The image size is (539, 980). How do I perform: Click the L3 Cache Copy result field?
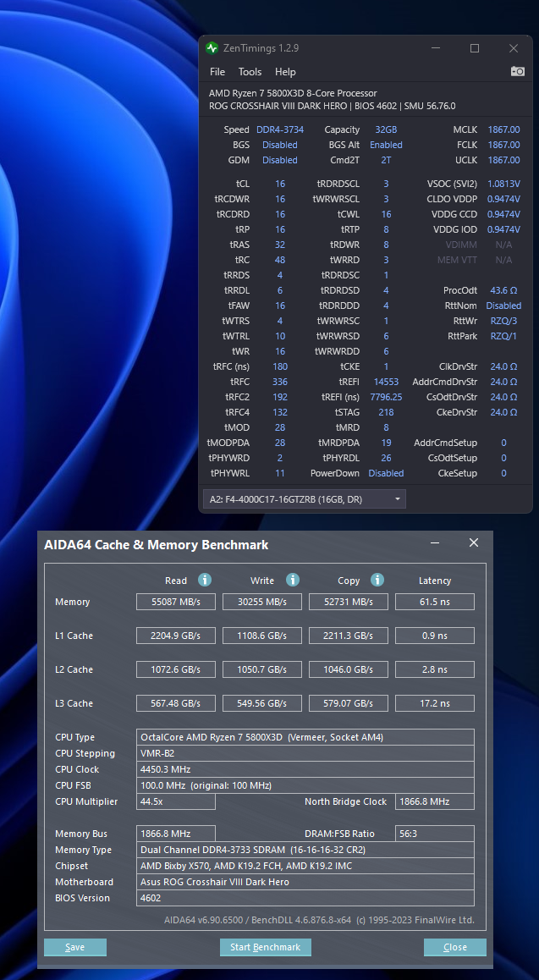[x=348, y=703]
